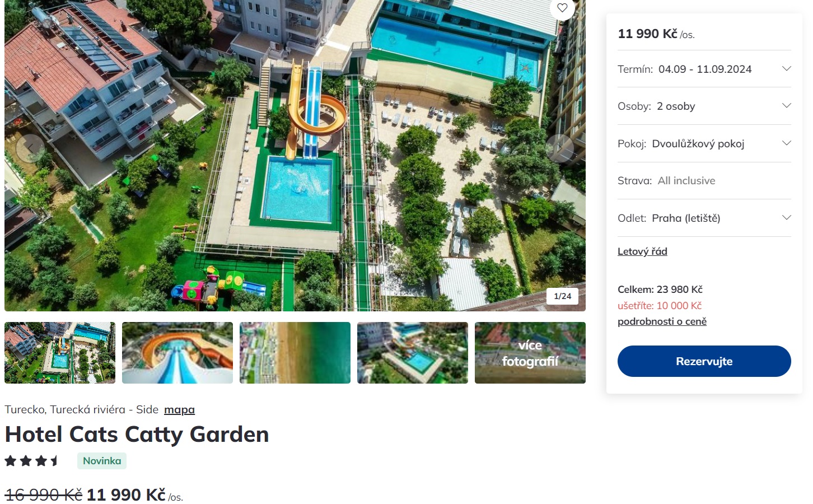Image resolution: width=813 pixels, height=504 pixels.
Task: Show next photo with right arrow
Action: (x=559, y=148)
